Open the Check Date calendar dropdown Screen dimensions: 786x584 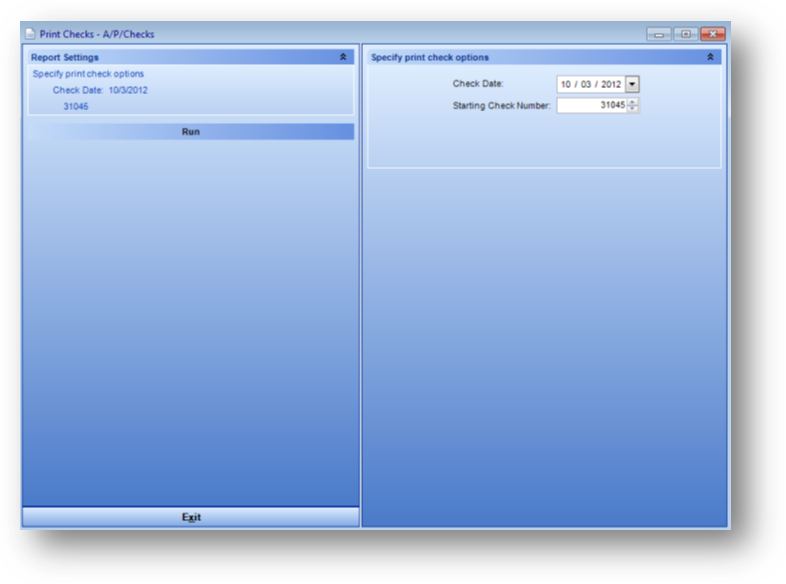point(633,84)
